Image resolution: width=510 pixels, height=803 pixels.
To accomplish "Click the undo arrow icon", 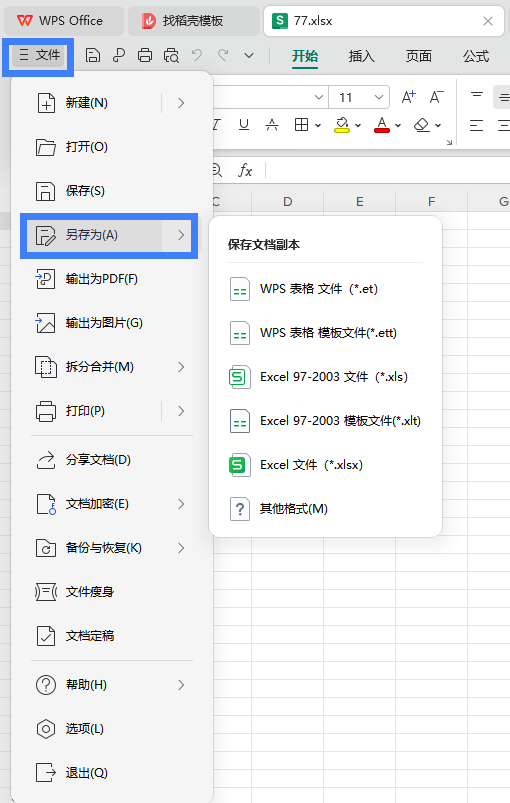I will tap(197, 55).
